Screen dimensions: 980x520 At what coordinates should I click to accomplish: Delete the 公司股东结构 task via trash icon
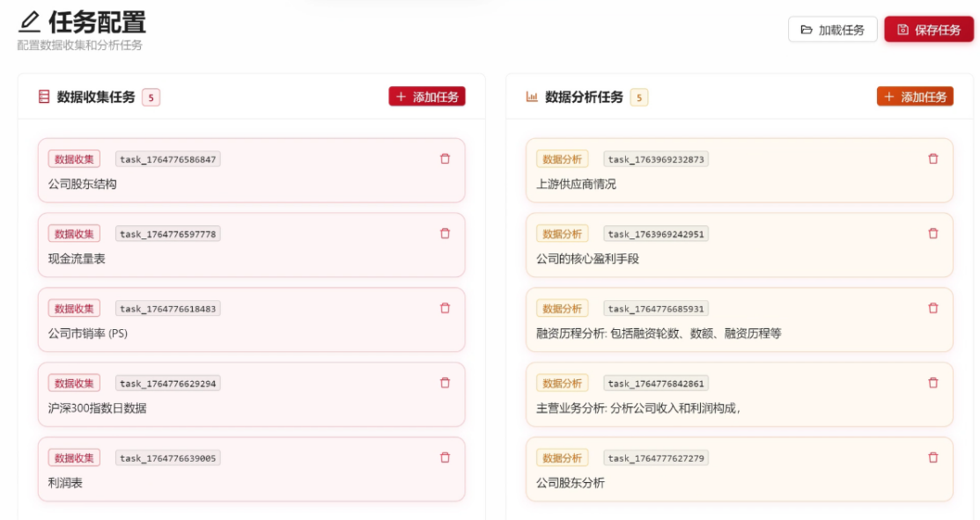click(445, 159)
